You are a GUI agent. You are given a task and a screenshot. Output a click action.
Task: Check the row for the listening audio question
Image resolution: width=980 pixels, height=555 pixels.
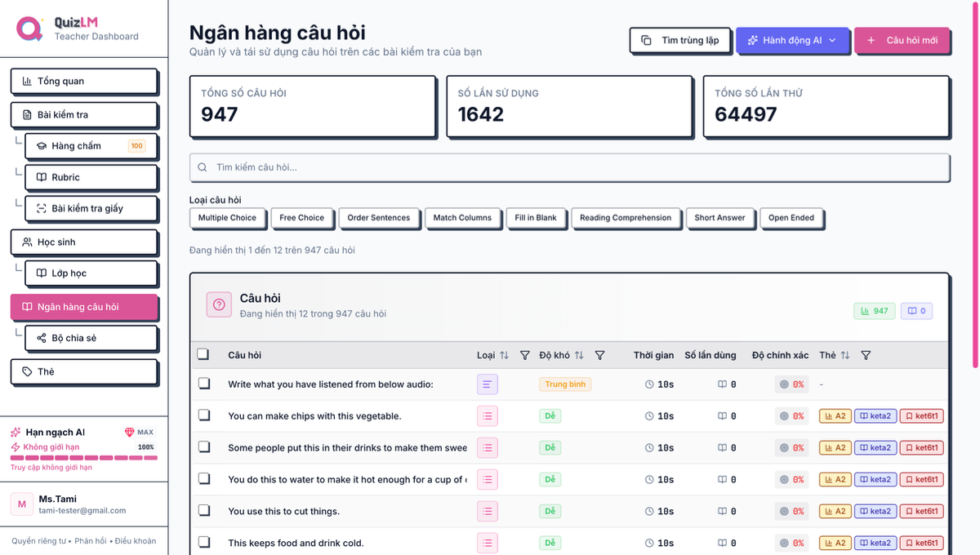click(205, 384)
